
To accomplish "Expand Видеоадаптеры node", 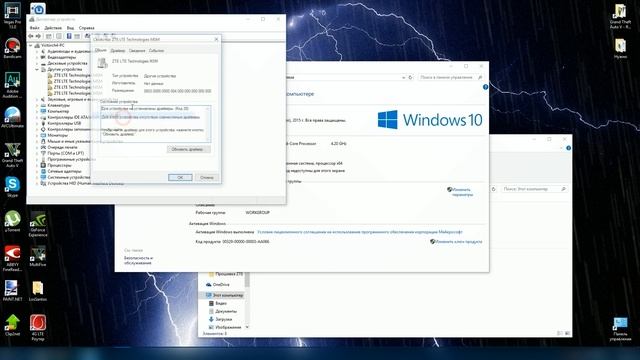I will (x=37, y=58).
